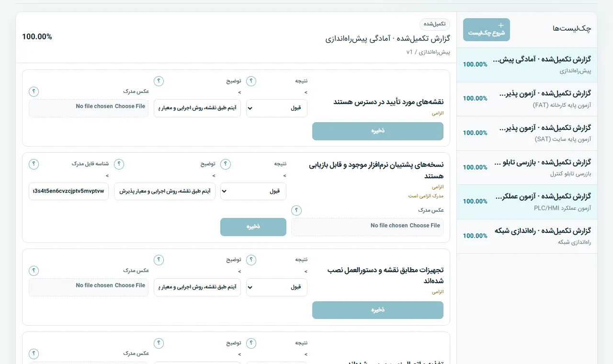The image size is (613, 364).
Task: Click عکس مدرک help icon in نسخه‌های پشتیبان card
Action: click(296, 210)
